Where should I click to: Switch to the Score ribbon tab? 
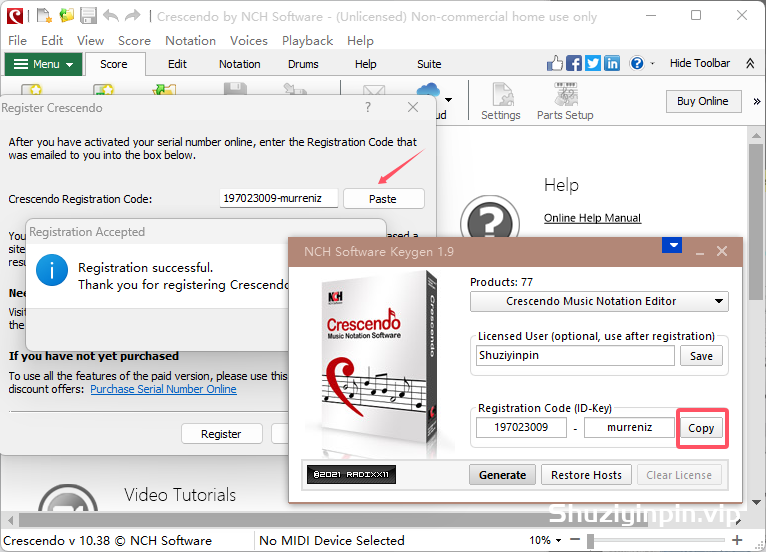click(x=114, y=64)
